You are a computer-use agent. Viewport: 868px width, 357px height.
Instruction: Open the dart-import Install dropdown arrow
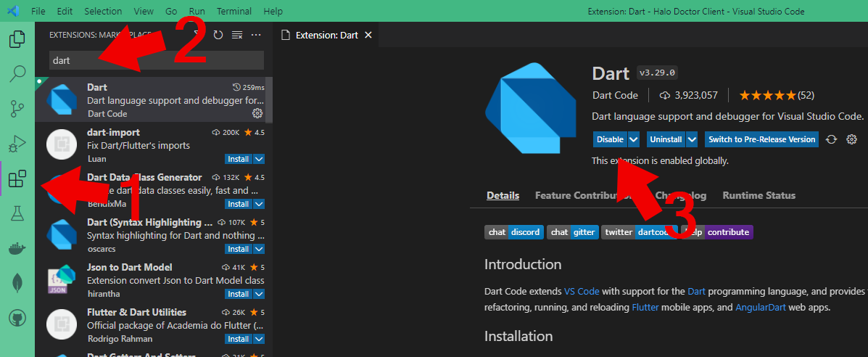[259, 159]
